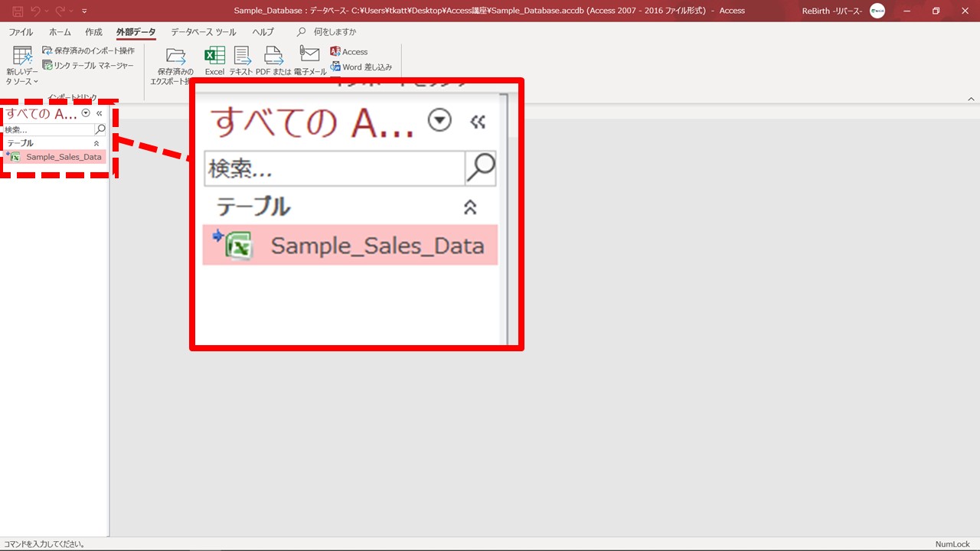Open the 新しいデータソース dropdown

pyautogui.click(x=22, y=66)
